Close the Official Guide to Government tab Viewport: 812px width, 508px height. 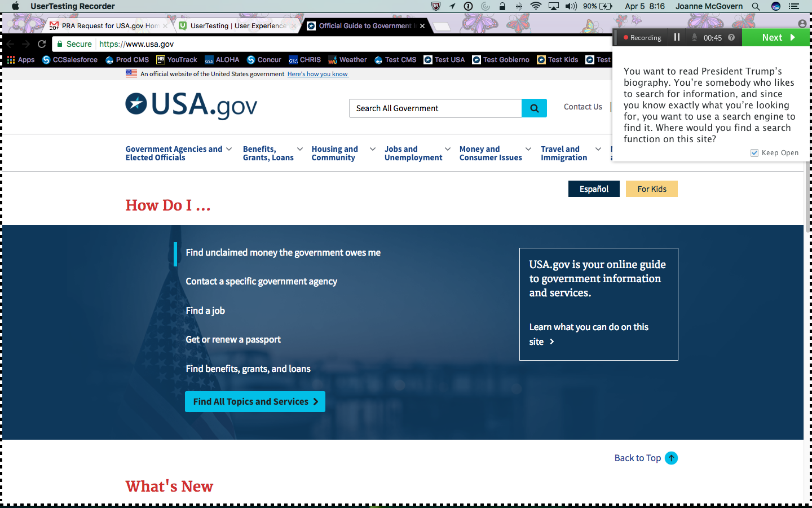(422, 25)
